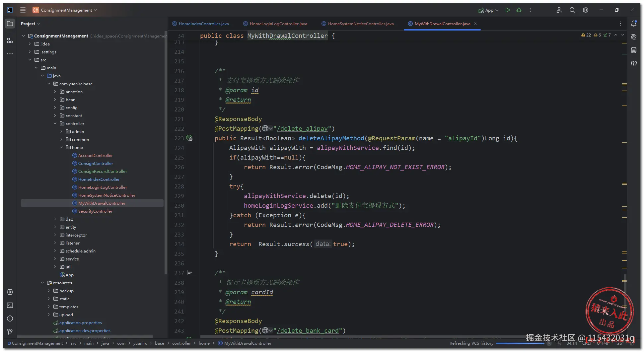Click the ConsignmentManagement breadcrumb root
The height and width of the screenshot is (352, 644).
click(35, 343)
